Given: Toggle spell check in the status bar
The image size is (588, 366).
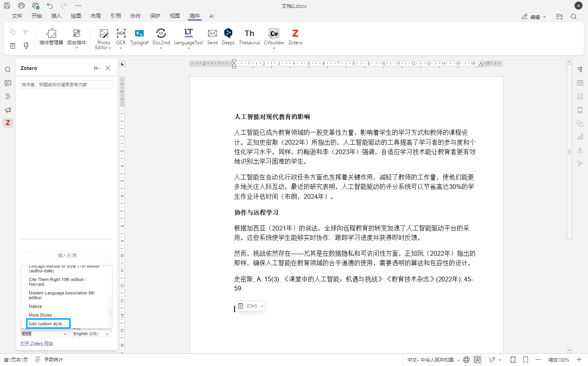Looking at the screenshot, I should tap(477, 360).
